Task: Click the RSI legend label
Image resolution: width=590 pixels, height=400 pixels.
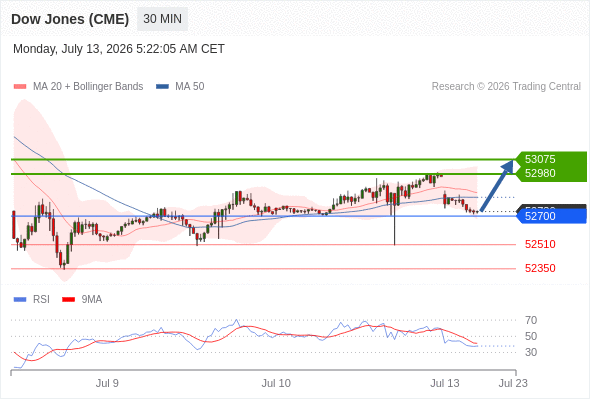Action: pos(41,300)
